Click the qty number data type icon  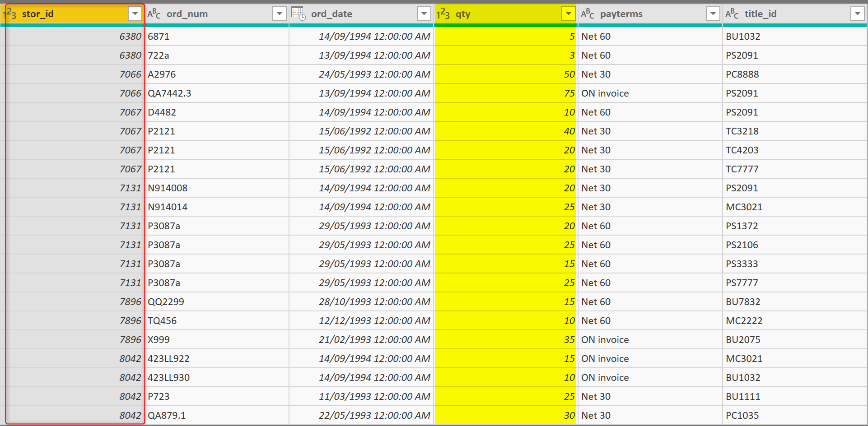443,14
